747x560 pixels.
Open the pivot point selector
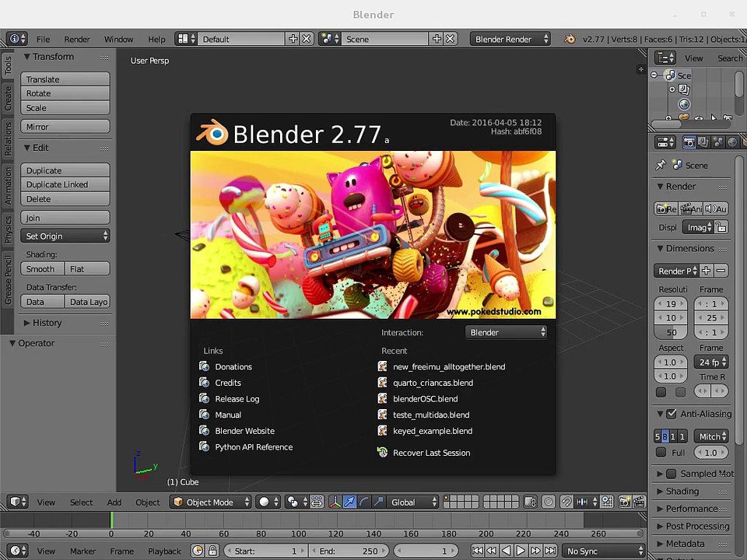point(297,502)
